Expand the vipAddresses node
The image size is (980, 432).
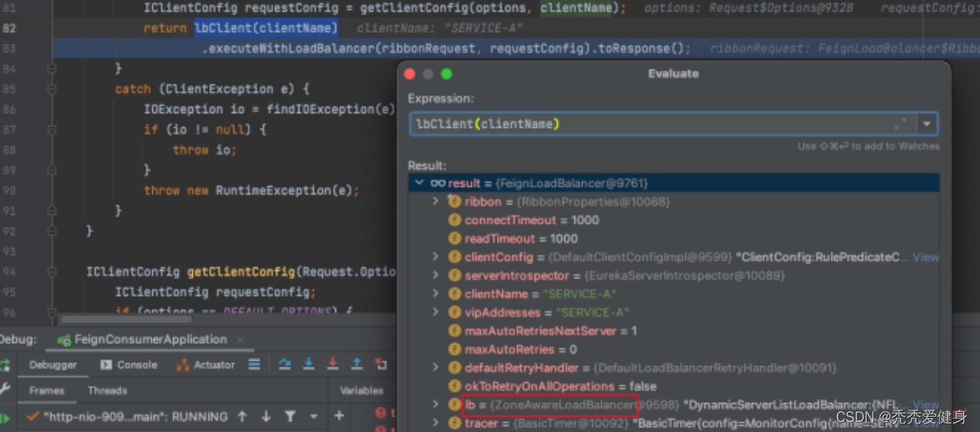tap(436, 313)
